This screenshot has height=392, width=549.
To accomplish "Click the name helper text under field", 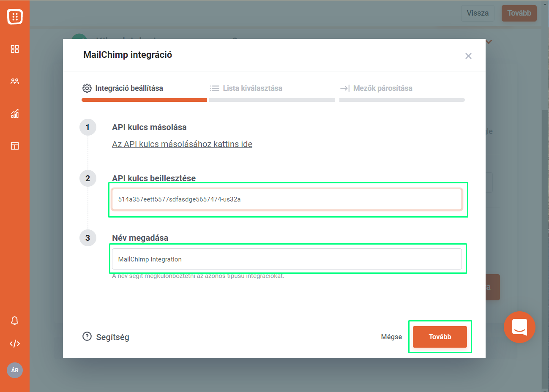I will (x=198, y=276).
